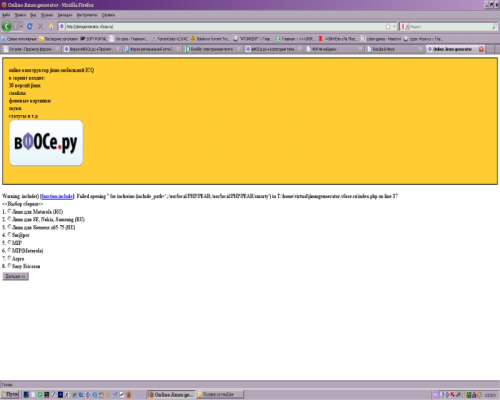Open the SOFT PORTAL bookmark
500x400 pixels.
point(94,39)
